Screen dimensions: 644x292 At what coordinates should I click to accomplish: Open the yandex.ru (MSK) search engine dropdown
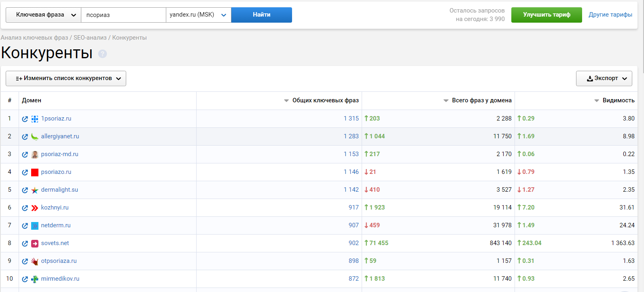(198, 15)
